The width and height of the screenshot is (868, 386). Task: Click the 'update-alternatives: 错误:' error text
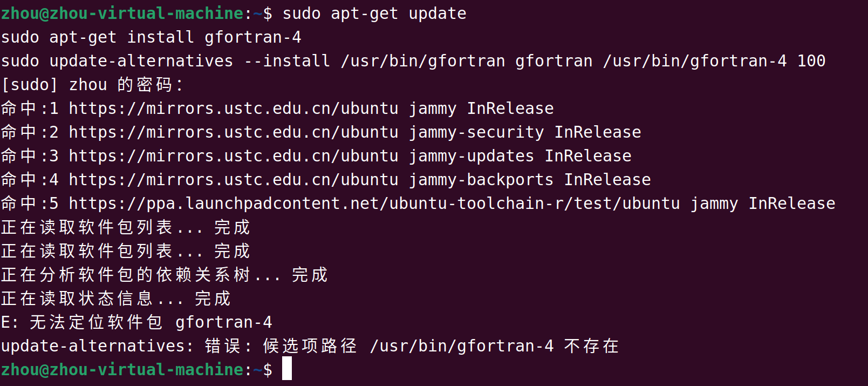127,346
